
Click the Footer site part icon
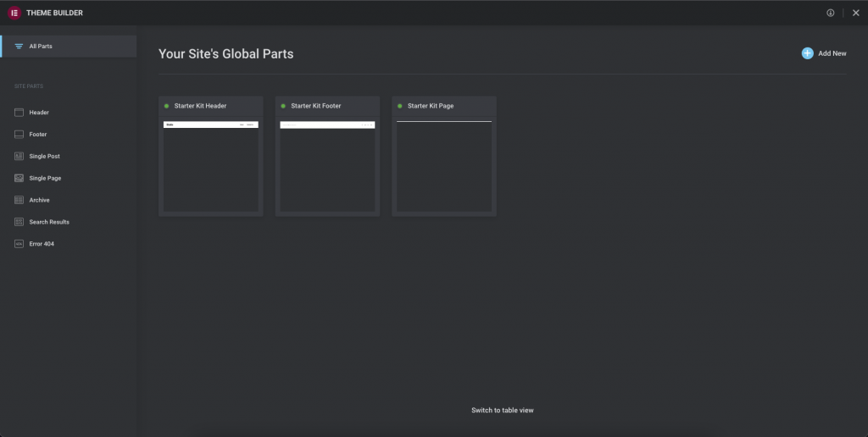click(x=19, y=134)
